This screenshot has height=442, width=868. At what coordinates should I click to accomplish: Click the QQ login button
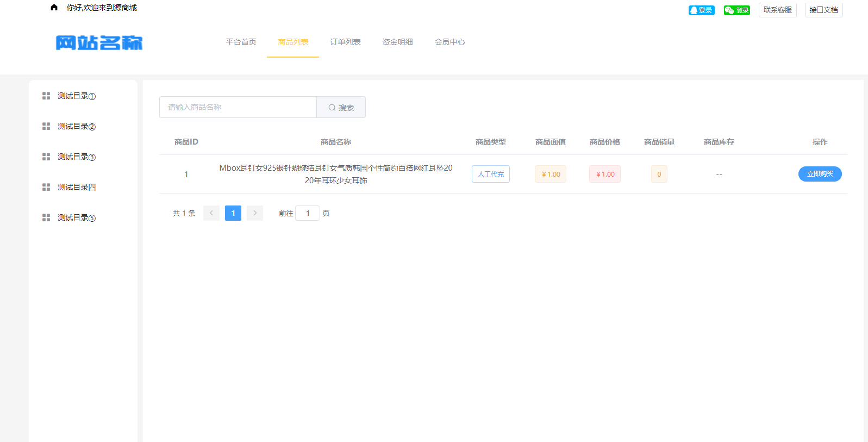click(701, 10)
